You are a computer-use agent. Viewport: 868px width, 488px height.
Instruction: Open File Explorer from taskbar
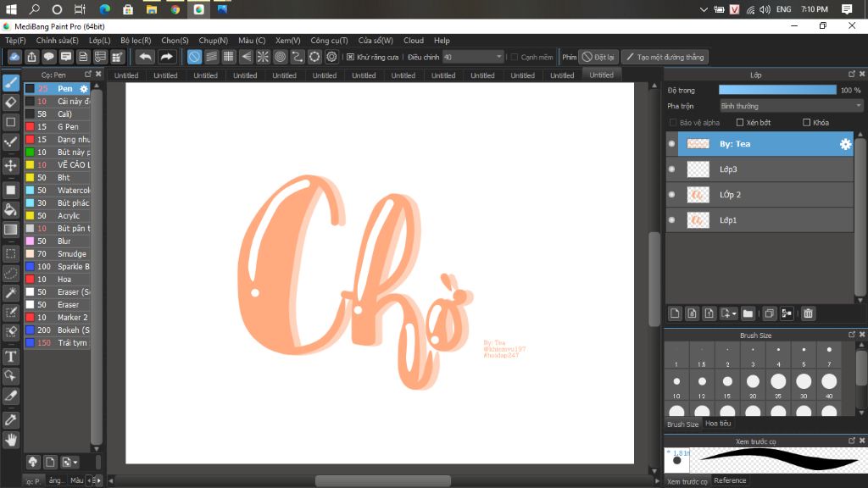151,9
